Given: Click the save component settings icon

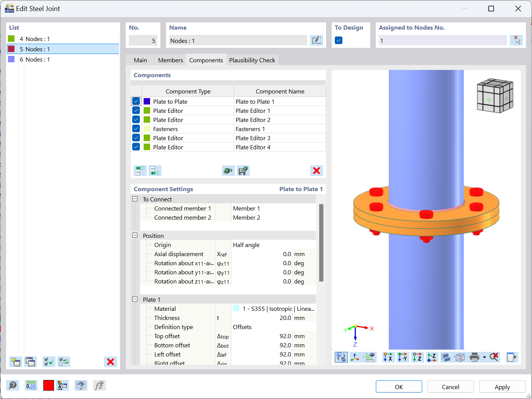Looking at the screenshot, I should [x=243, y=171].
